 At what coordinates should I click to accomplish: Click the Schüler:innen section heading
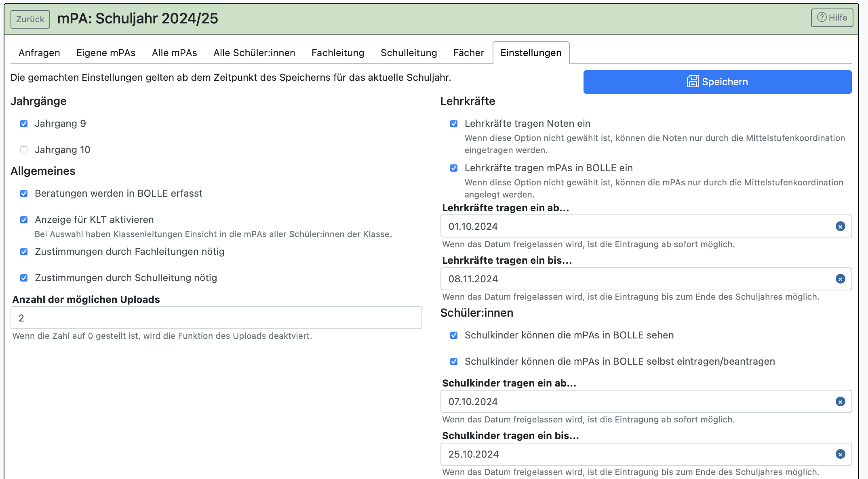(477, 313)
